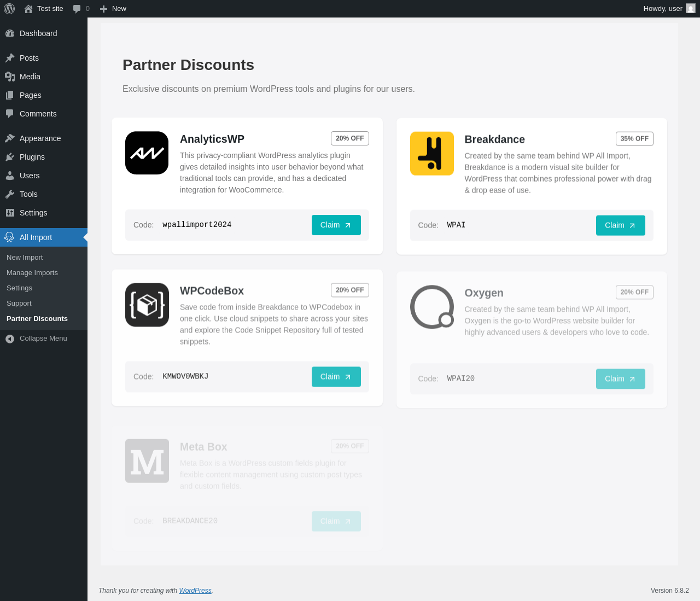Viewport: 700px width, 601px height.
Task: Click the Posts pin icon
Action: [10, 58]
